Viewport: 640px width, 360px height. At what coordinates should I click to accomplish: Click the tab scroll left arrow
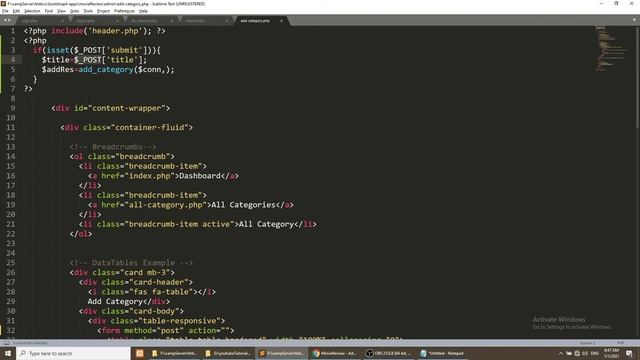click(5, 20)
